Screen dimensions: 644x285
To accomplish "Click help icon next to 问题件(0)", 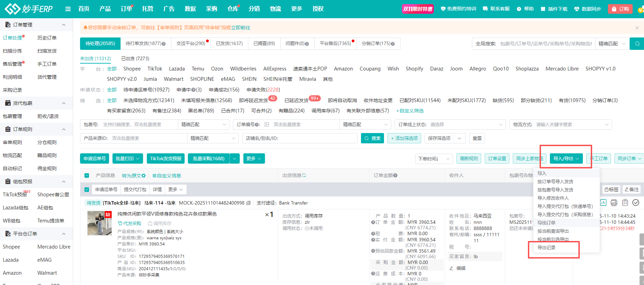I will [x=307, y=44].
